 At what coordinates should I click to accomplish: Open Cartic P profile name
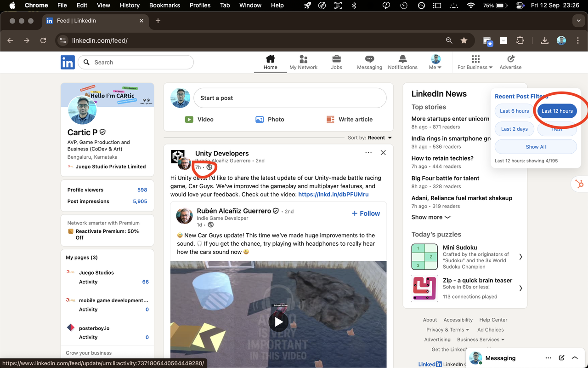click(x=83, y=132)
